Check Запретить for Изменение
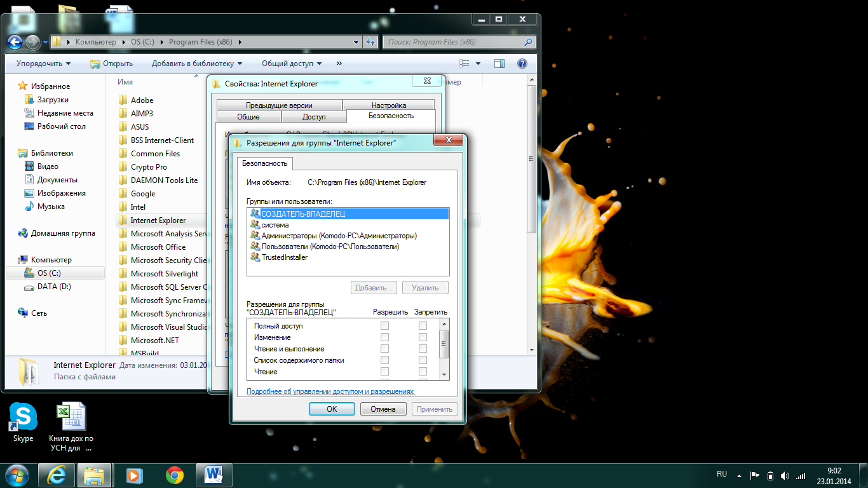Viewport: 868px width, 488px height. pos(423,337)
